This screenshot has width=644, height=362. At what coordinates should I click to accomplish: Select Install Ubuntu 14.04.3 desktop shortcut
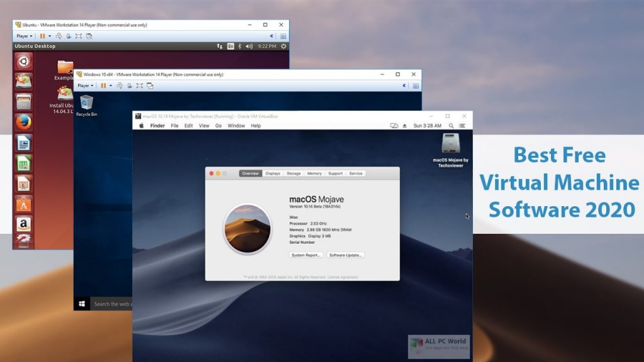coord(62,100)
